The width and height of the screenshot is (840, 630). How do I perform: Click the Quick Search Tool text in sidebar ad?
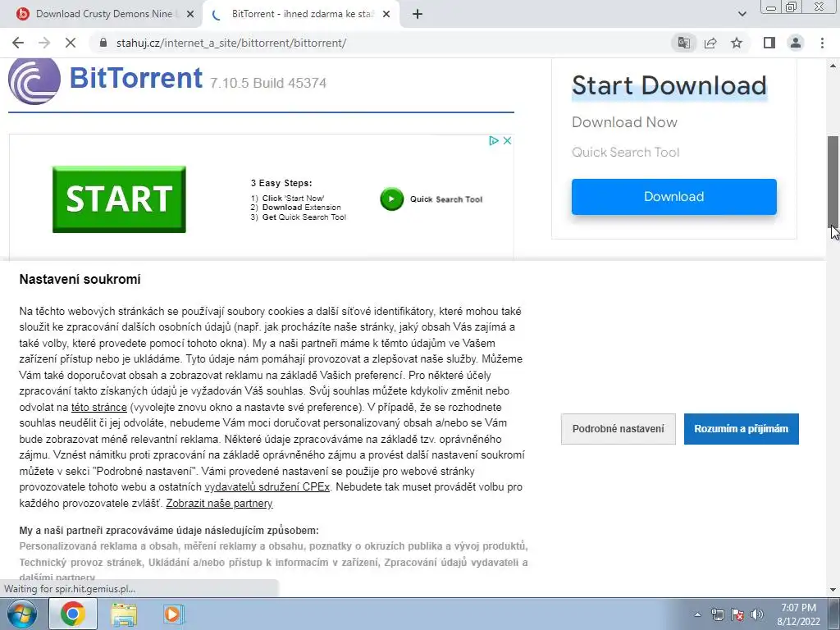(x=625, y=152)
